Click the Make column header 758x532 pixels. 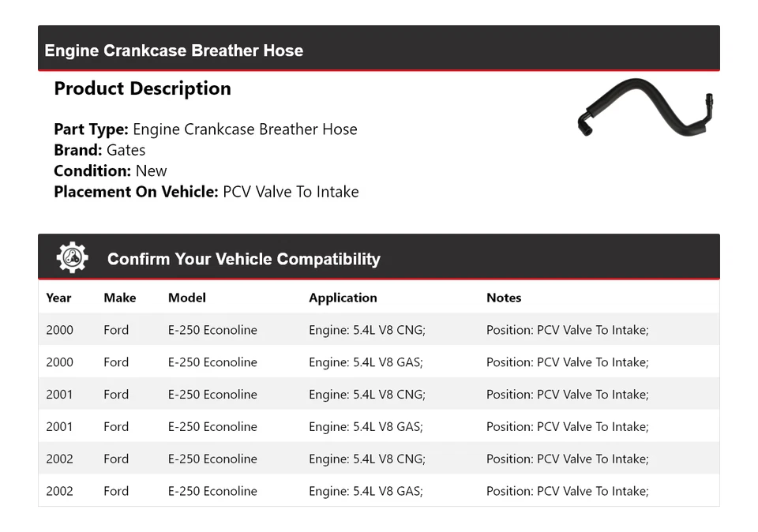119,298
